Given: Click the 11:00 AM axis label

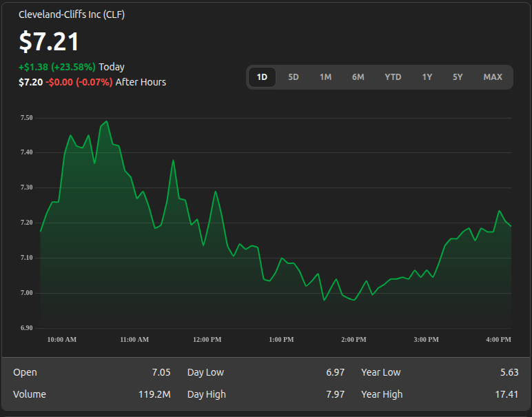Looking at the screenshot, I should coord(134,339).
